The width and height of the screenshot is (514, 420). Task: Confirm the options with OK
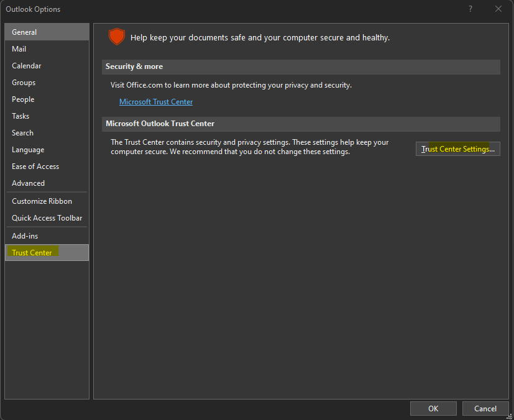[433, 409]
